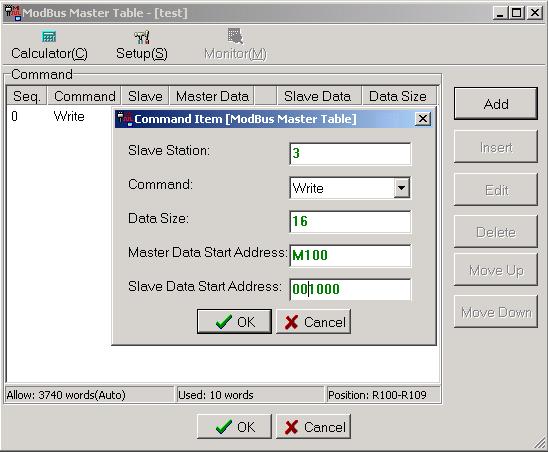
Task: Click the Master Data Start Address field
Action: 350,256
